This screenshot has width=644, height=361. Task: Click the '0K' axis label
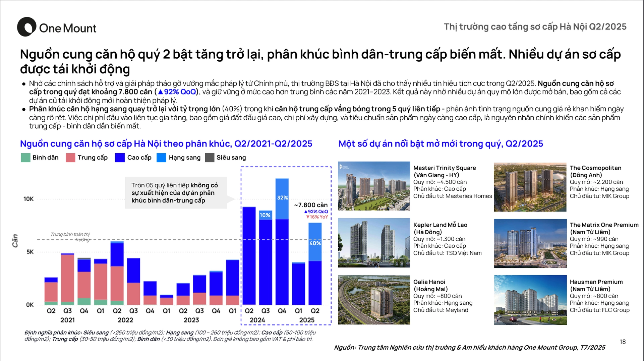click(x=30, y=305)
